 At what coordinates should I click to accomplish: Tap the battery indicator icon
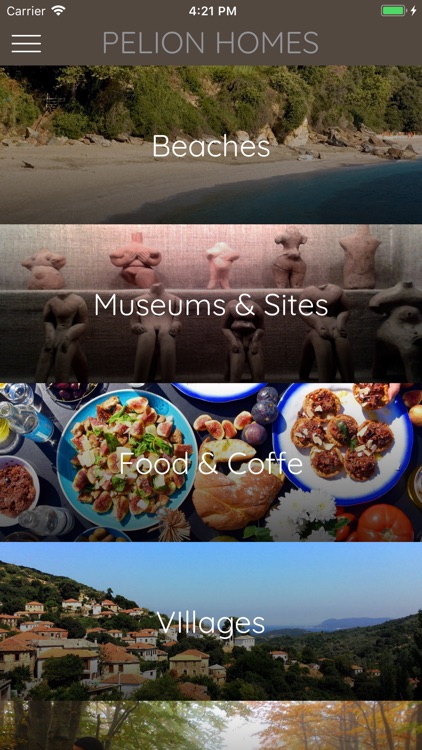(393, 11)
